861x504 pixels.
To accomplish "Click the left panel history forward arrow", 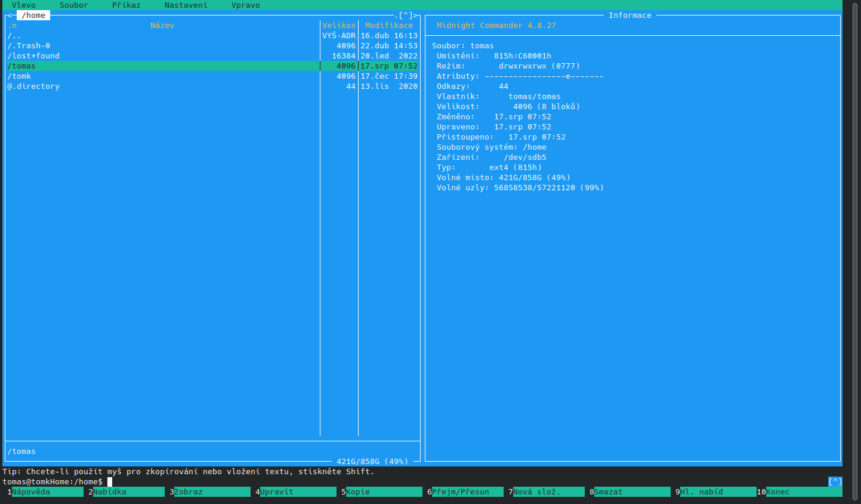I will (x=415, y=16).
